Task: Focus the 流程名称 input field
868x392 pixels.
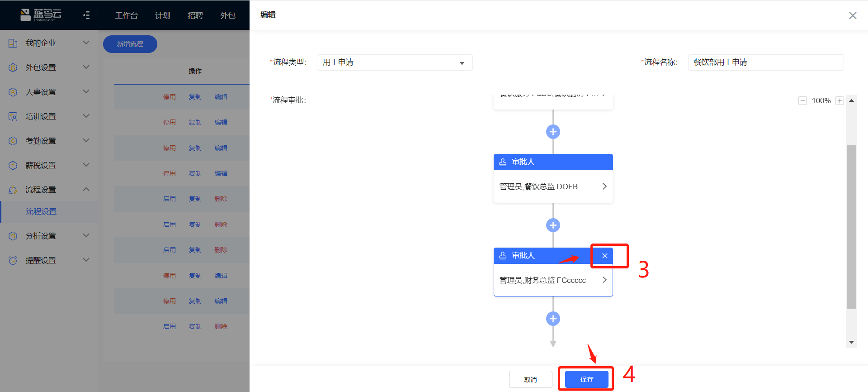Action: pyautogui.click(x=766, y=62)
